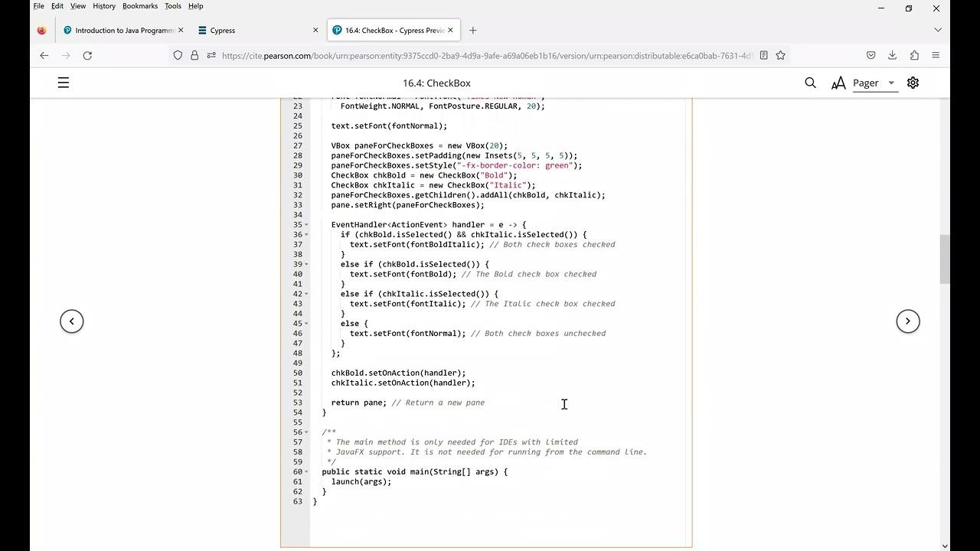
Task: Click code line 'launch(args);'
Action: coord(361,481)
